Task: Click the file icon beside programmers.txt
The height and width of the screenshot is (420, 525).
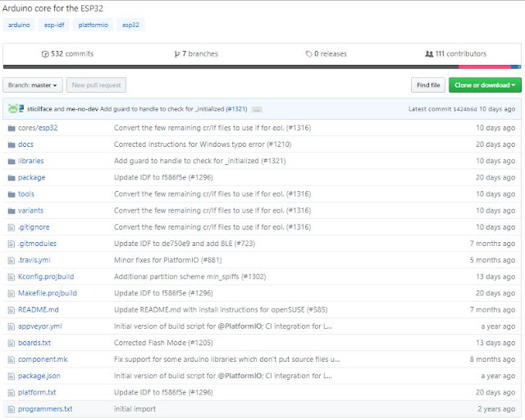Action: (11, 409)
